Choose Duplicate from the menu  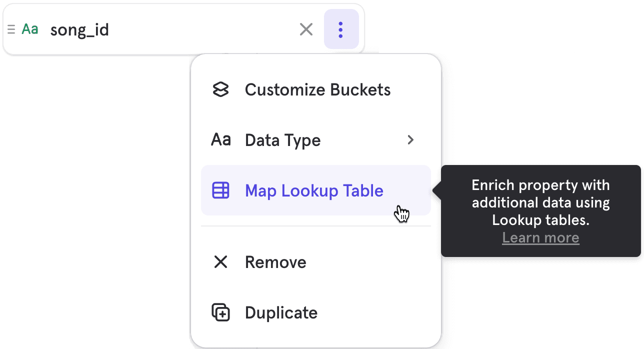point(281,312)
